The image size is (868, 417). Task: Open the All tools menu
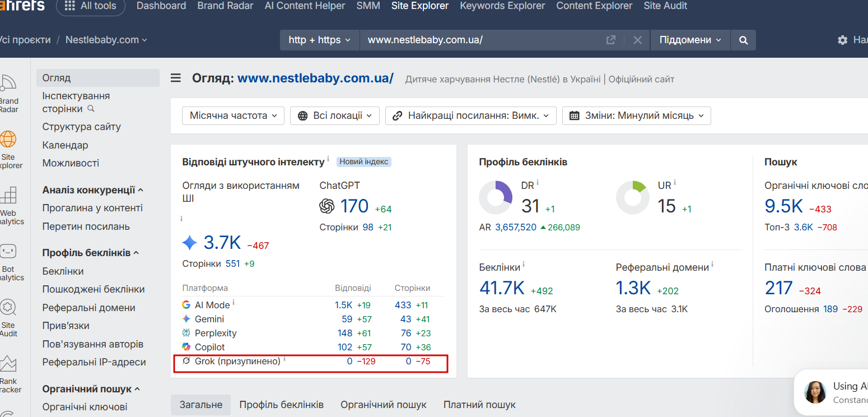(90, 6)
